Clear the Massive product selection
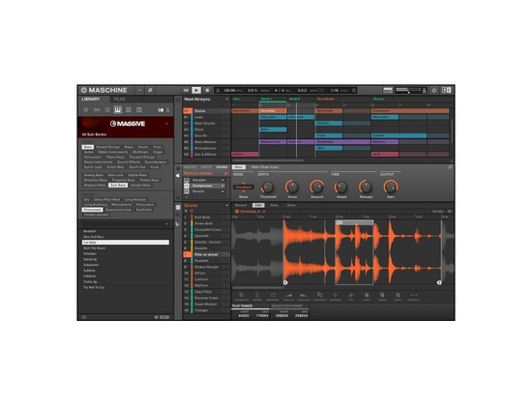Viewport: 532px width, 406px height. point(166,124)
